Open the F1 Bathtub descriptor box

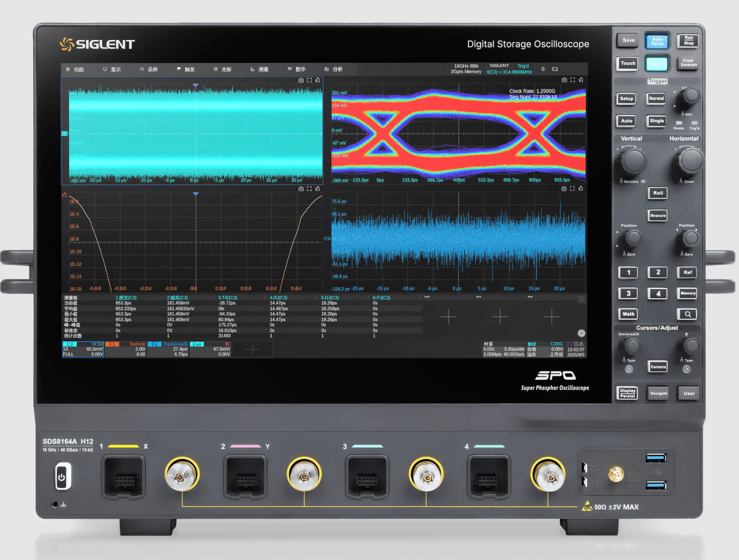(125, 350)
